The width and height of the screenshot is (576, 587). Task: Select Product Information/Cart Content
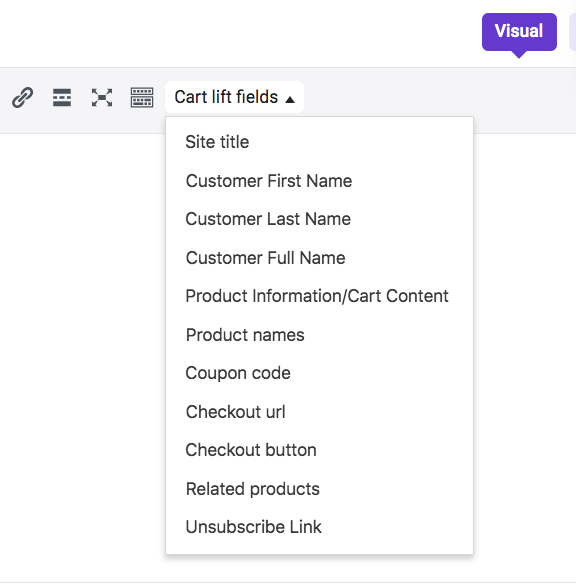(319, 296)
